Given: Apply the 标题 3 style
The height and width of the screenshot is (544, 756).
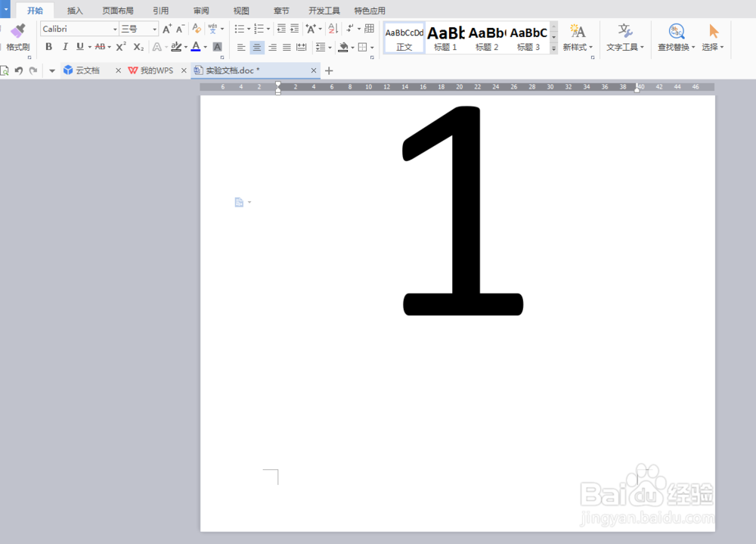Looking at the screenshot, I should [528, 38].
